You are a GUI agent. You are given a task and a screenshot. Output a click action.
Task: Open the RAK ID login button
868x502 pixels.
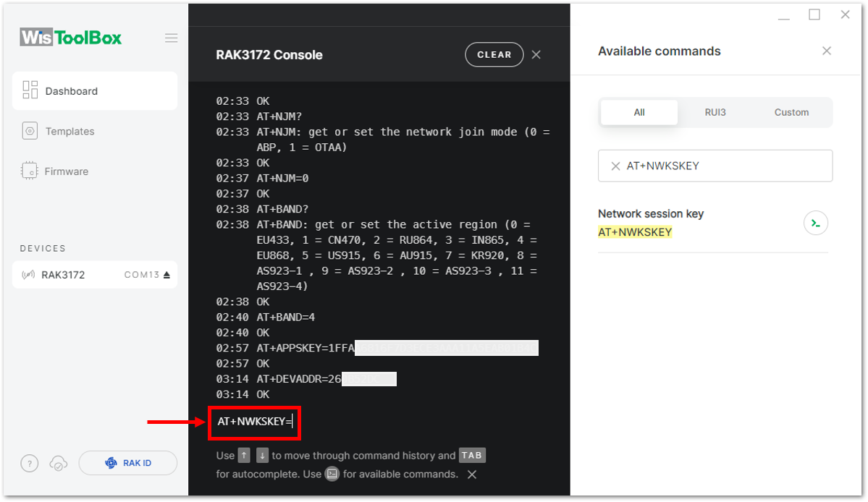(x=128, y=463)
